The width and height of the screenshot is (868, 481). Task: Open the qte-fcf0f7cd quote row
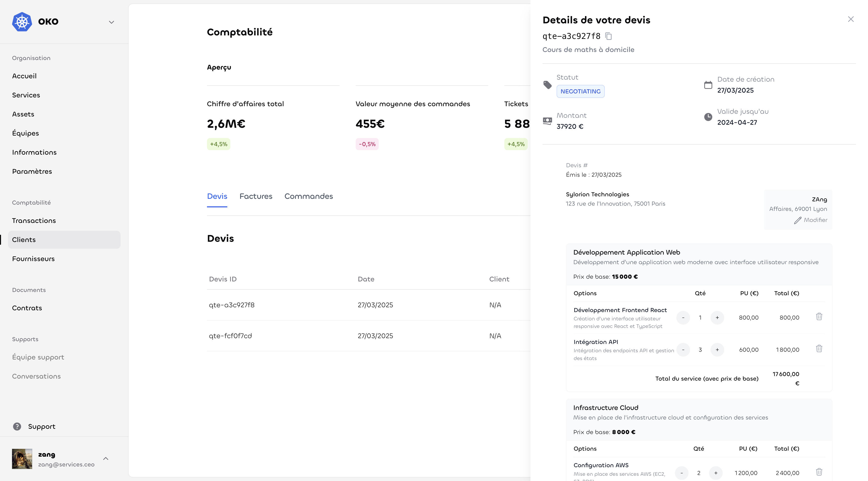[231, 336]
